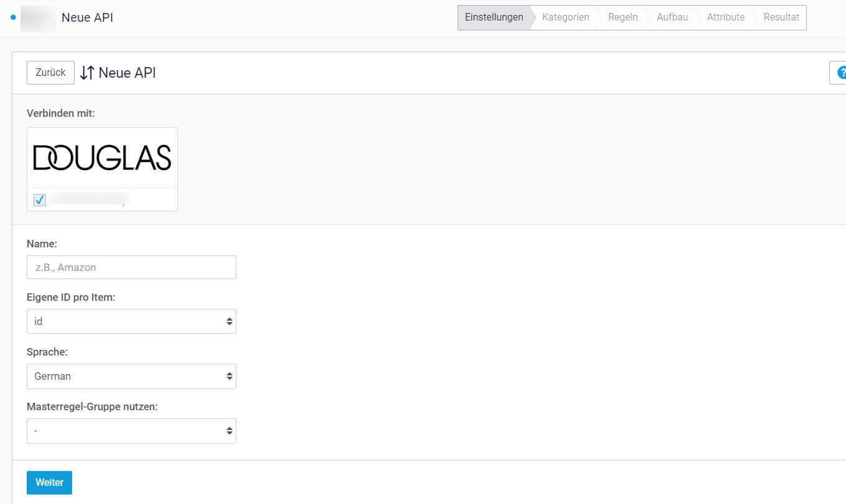Image resolution: width=846 pixels, height=504 pixels.
Task: Go to the Kategorien step
Action: (x=566, y=17)
